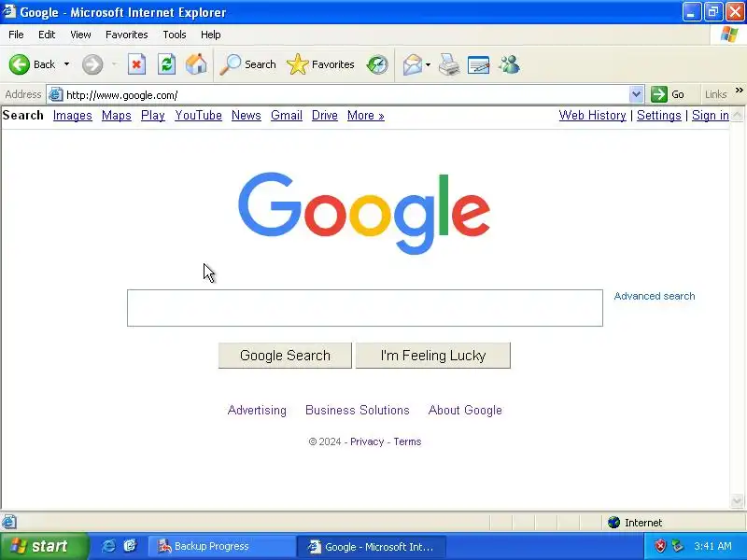This screenshot has width=747, height=560.
Task: Expand the Links toolbar chevron
Action: point(739,91)
